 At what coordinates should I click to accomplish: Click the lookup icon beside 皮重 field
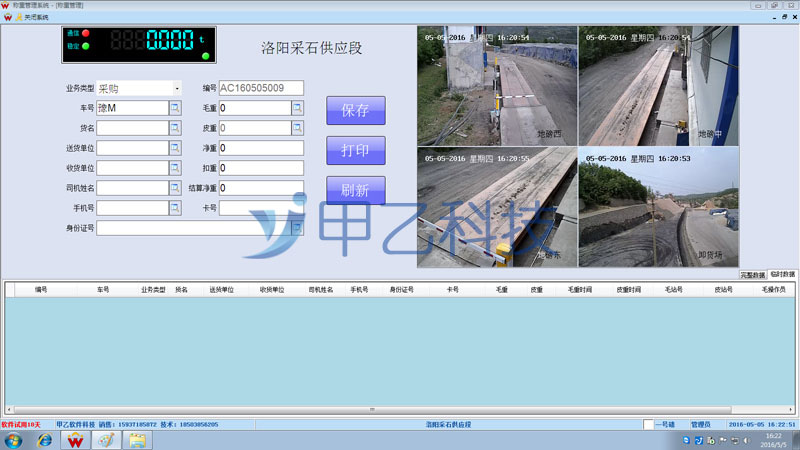click(297, 128)
